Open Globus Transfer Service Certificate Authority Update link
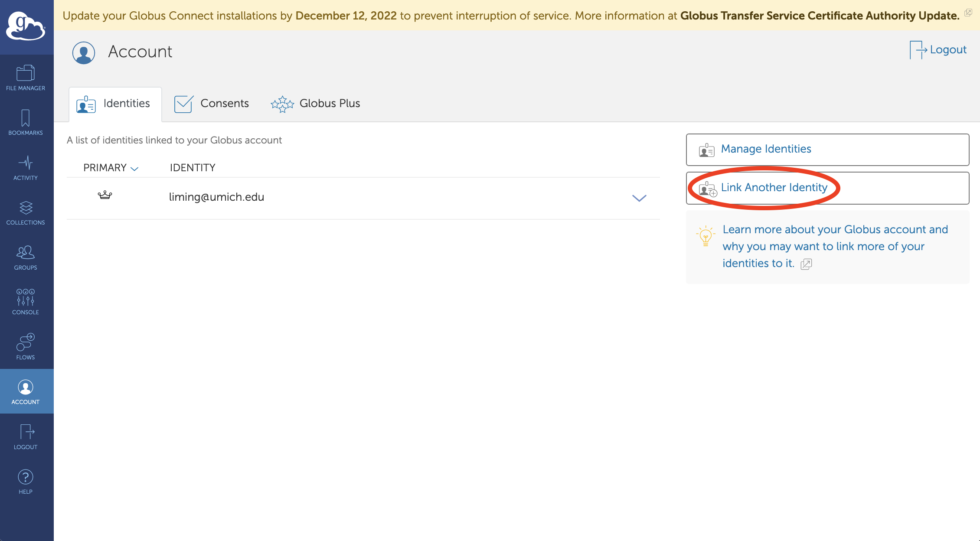 [x=820, y=16]
